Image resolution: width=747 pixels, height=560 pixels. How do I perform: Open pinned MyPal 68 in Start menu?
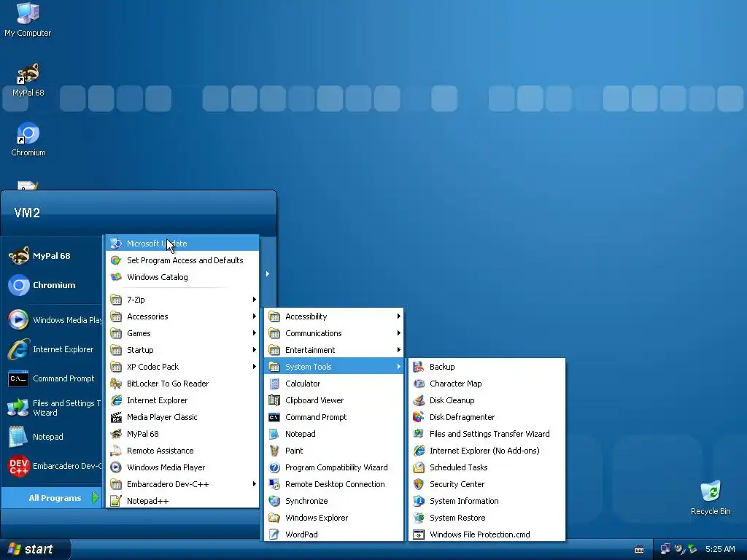coord(52,256)
